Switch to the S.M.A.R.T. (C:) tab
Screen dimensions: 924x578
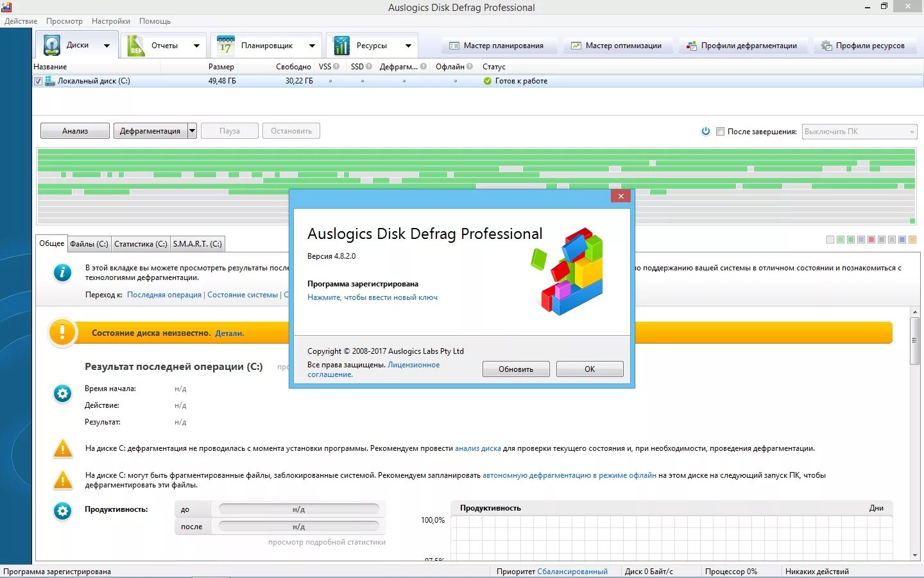click(197, 244)
